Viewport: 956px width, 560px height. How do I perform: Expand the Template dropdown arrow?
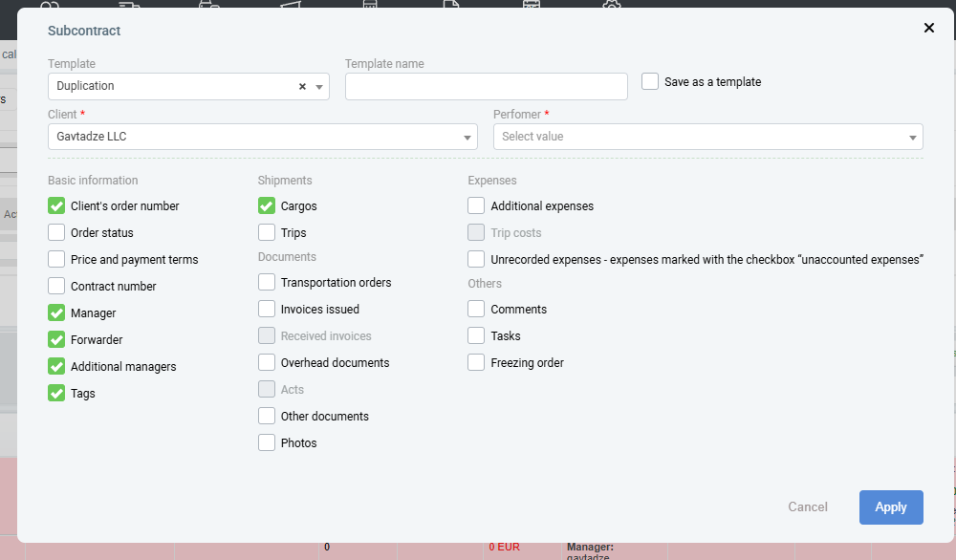tap(319, 86)
